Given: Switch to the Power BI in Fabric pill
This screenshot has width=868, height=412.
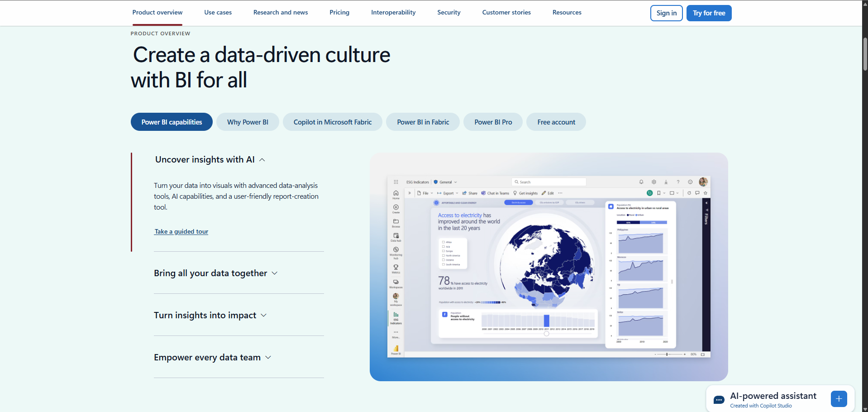Looking at the screenshot, I should [x=423, y=122].
